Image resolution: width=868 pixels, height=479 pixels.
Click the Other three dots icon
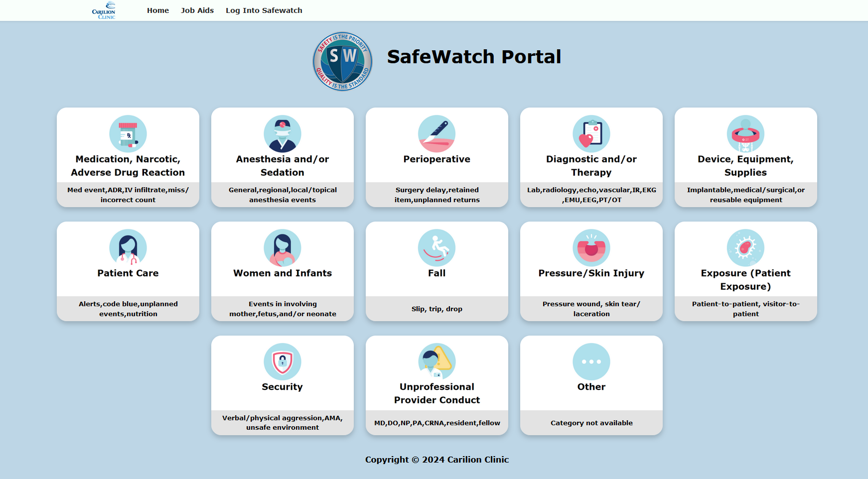[591, 362]
